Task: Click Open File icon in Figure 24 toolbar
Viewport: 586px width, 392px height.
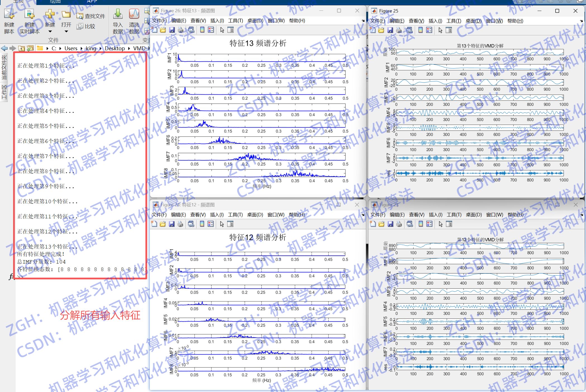Action: point(163,224)
